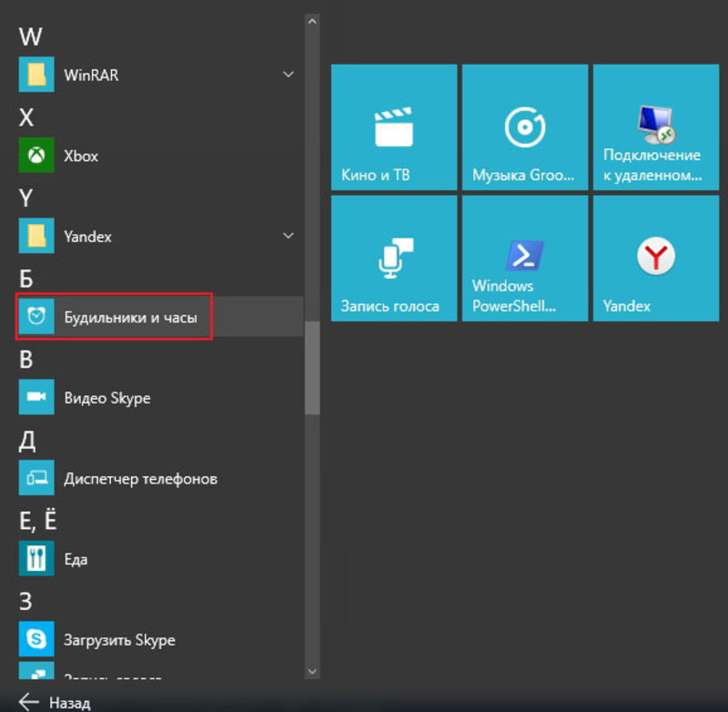728x712 pixels.
Task: Click the Б letter group header
Action: (26, 279)
